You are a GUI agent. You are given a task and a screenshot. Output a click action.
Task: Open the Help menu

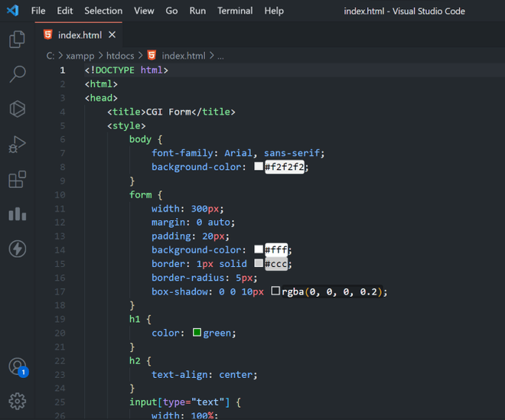pyautogui.click(x=274, y=11)
